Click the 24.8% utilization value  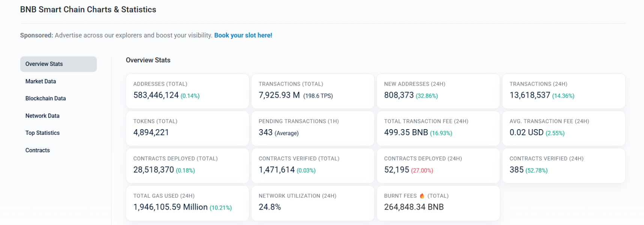coord(270,207)
